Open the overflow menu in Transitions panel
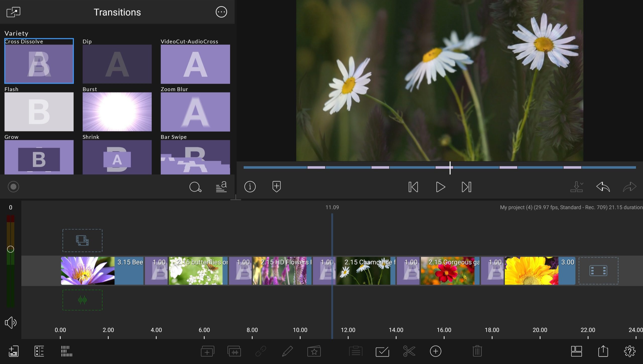Image resolution: width=643 pixels, height=364 pixels. coord(221,12)
